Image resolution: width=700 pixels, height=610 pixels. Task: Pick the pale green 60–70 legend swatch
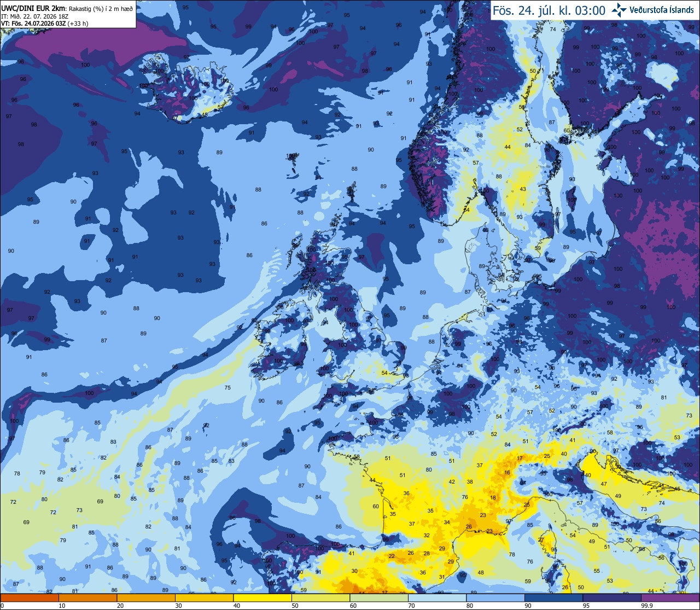(379, 597)
